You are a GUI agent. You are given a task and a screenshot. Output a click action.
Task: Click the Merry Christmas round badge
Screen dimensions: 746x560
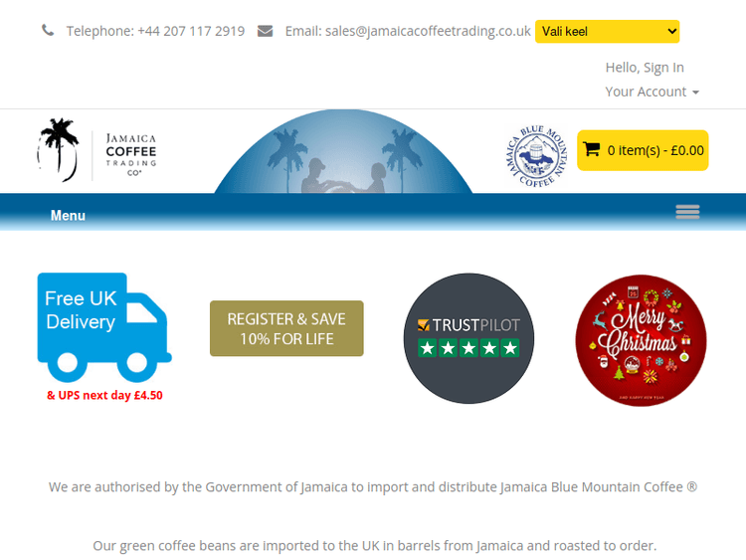[641, 340]
